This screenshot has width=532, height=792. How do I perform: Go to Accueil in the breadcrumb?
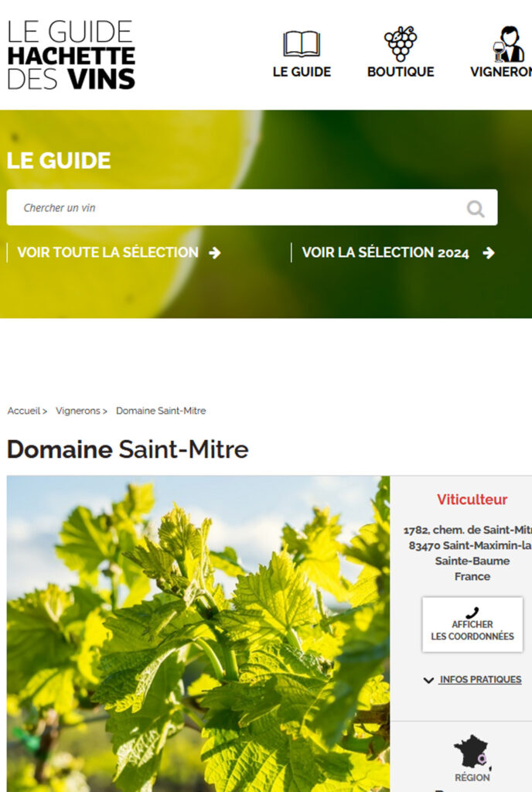pyautogui.click(x=24, y=411)
